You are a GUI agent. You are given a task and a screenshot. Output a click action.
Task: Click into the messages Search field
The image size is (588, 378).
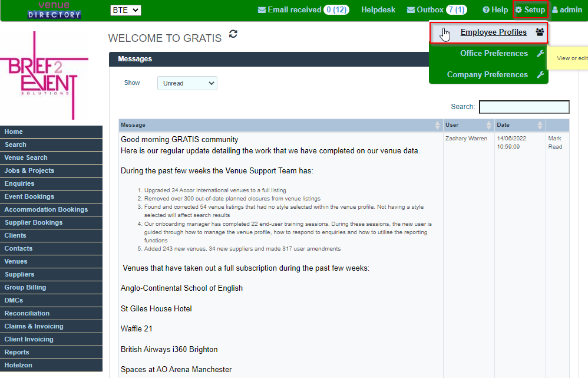[524, 107]
